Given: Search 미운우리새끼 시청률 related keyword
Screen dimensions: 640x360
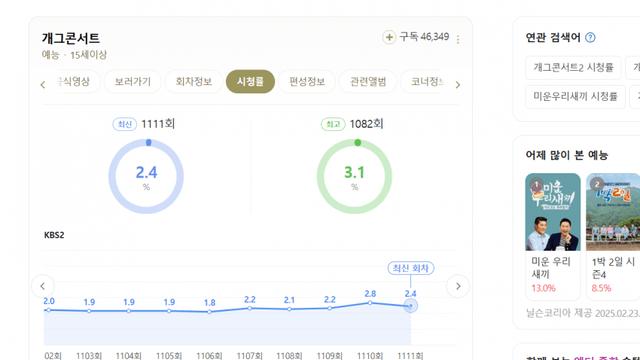Looking at the screenshot, I should pos(575,97).
